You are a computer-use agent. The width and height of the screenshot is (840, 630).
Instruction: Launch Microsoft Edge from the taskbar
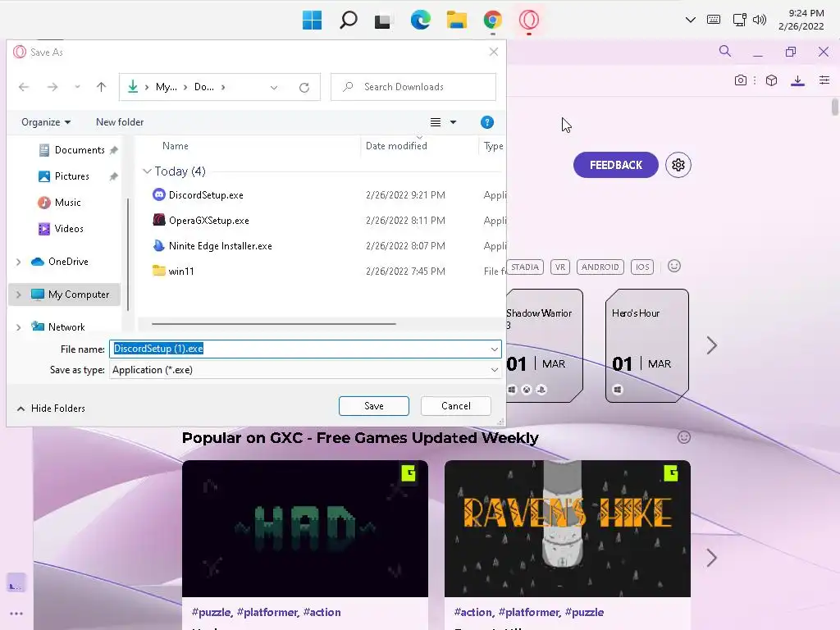point(421,21)
